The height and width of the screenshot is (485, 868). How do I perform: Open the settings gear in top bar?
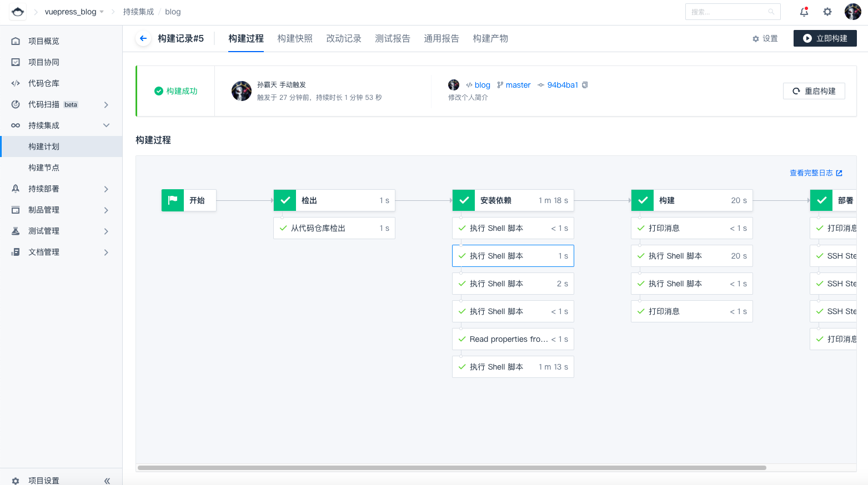point(827,12)
